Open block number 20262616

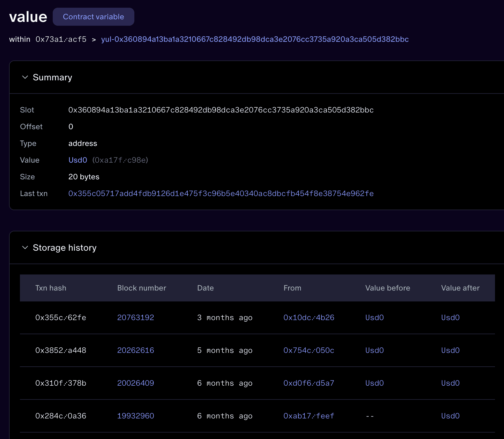[x=135, y=350]
